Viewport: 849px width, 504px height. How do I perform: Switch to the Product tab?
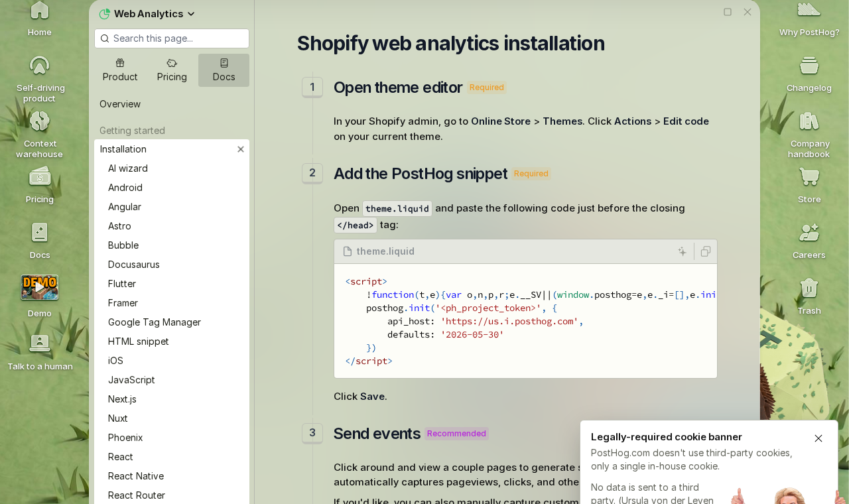(x=120, y=70)
